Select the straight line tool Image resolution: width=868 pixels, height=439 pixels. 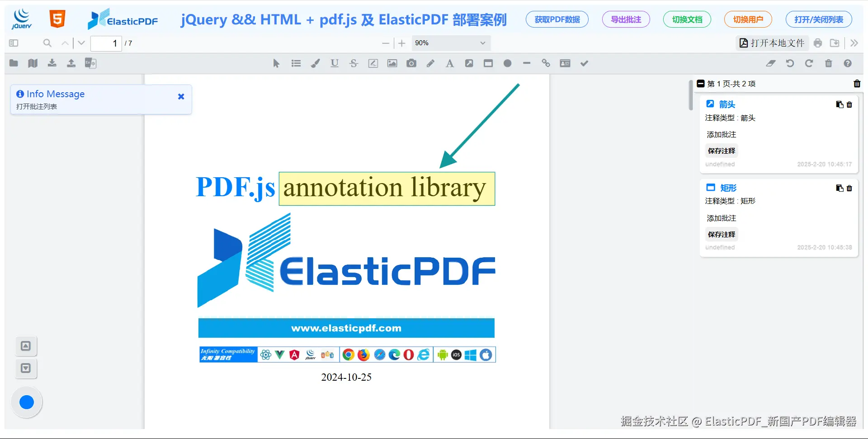[527, 63]
